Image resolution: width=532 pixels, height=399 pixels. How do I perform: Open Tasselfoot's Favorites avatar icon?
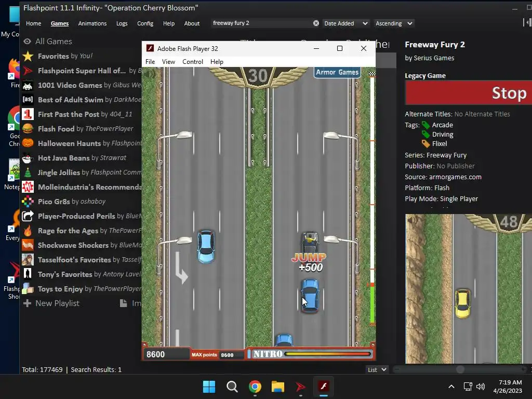pos(28,260)
